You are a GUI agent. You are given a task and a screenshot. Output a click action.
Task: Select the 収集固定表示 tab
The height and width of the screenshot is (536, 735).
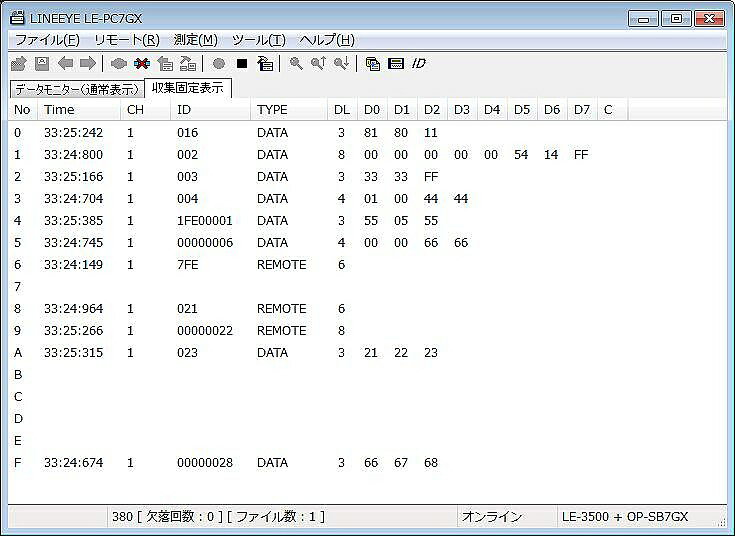[x=188, y=88]
